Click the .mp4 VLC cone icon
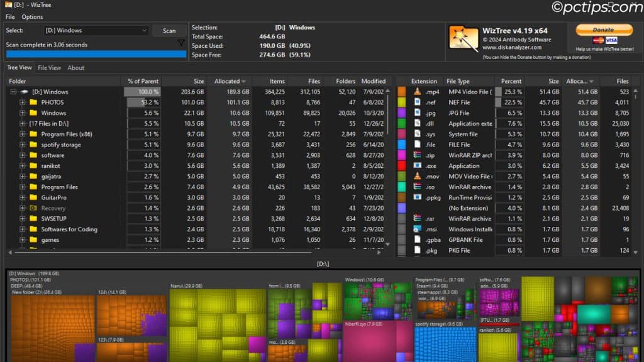 418,92
